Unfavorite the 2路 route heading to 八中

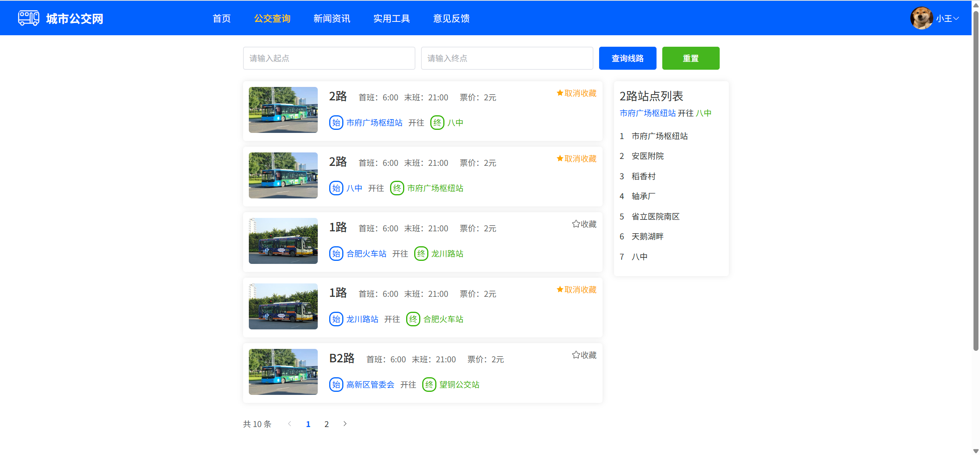[576, 93]
